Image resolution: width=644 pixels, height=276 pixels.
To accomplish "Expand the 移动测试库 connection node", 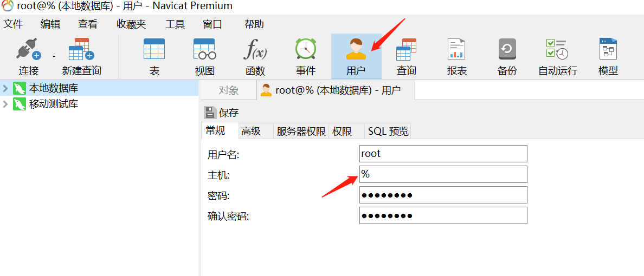I will (5, 104).
